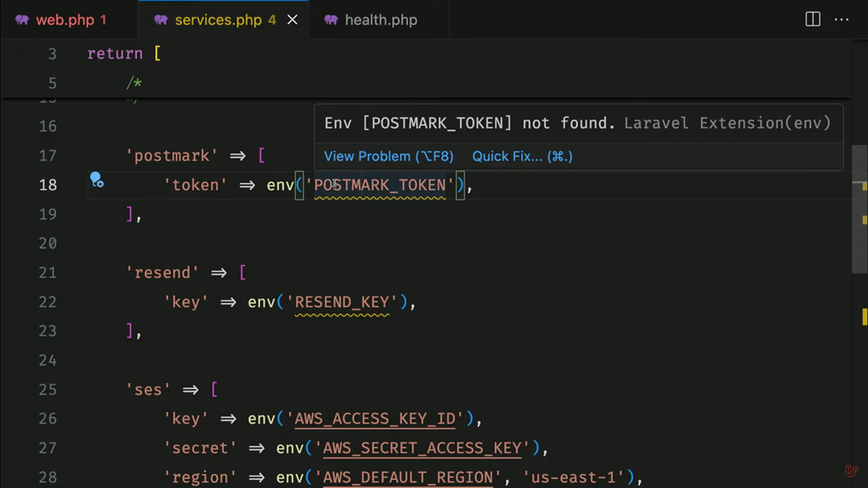Click the health.php file type icon
This screenshot has height=488, width=868.
coord(331,19)
